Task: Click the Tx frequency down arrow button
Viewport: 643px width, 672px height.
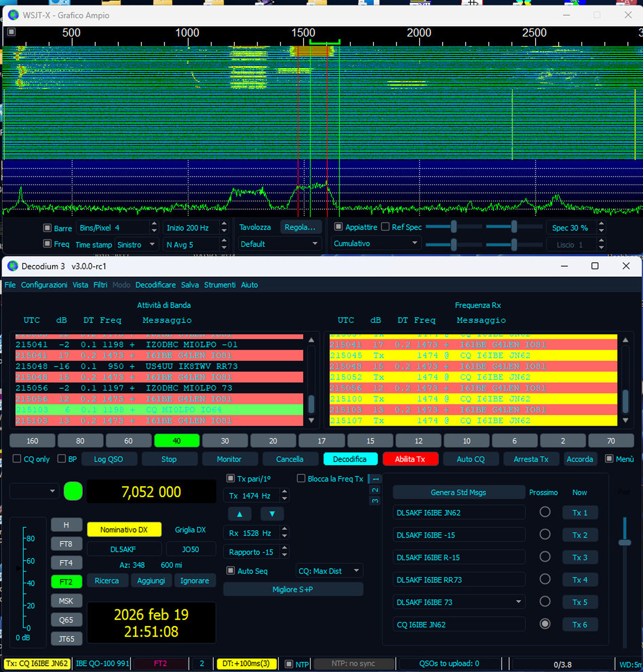Action: pyautogui.click(x=272, y=514)
